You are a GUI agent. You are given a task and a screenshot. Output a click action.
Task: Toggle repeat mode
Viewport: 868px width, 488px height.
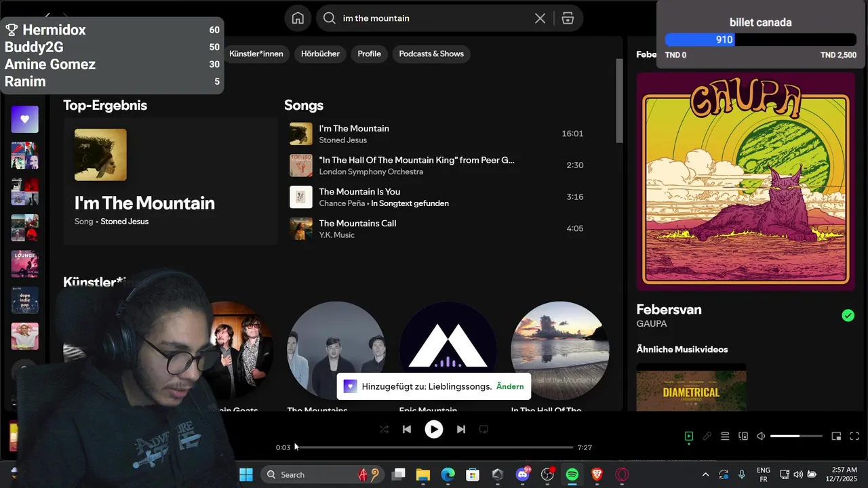[484, 429]
